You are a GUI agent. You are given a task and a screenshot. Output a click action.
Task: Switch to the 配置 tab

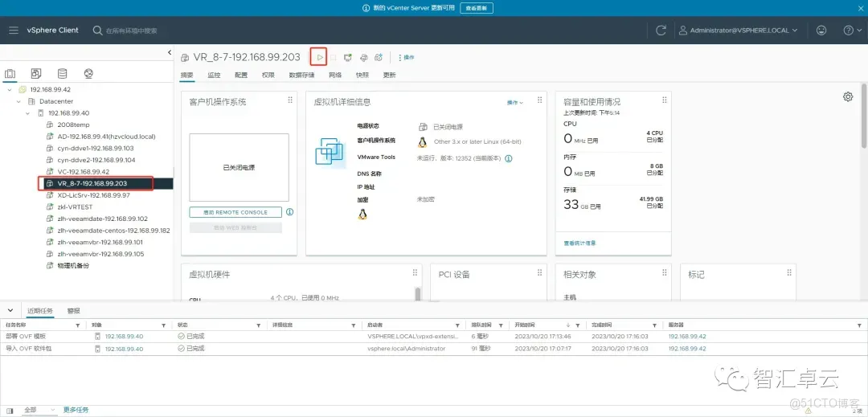tap(241, 76)
